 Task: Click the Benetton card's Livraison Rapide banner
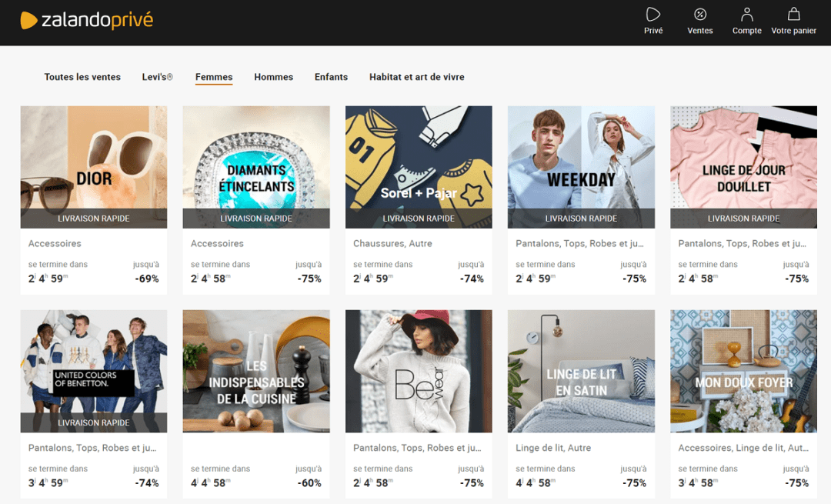coord(94,423)
